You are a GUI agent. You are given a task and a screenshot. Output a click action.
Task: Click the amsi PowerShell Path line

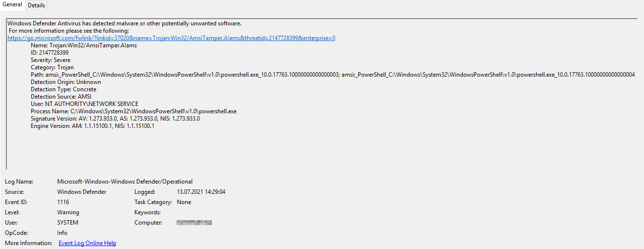[x=332, y=75]
